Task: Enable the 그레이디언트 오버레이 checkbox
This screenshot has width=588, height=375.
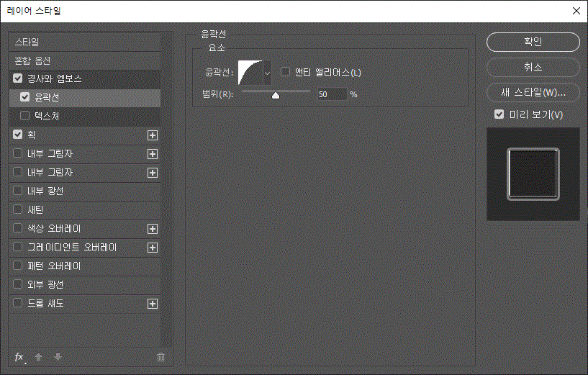Action: [x=17, y=247]
